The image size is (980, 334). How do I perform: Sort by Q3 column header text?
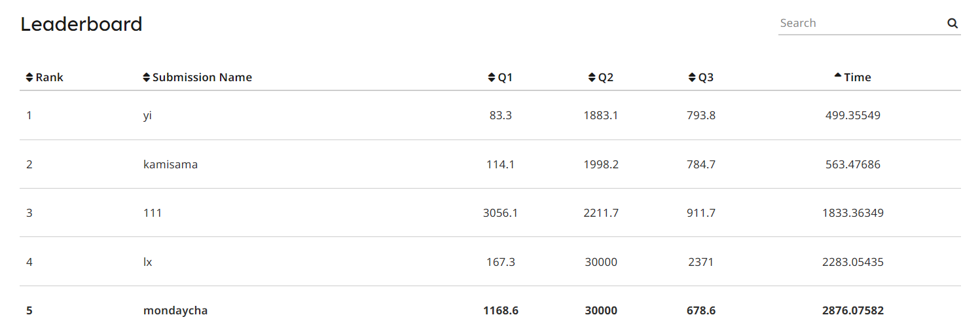click(x=706, y=77)
